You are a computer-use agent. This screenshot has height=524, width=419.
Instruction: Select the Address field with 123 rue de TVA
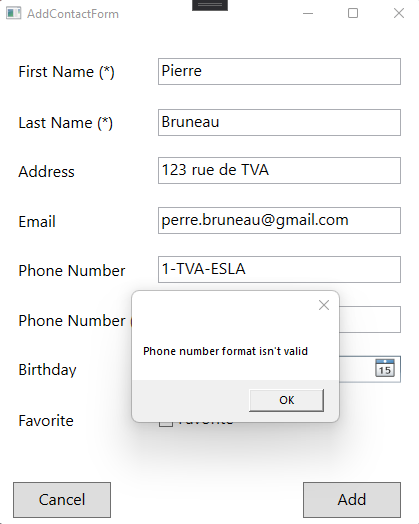[279, 170]
